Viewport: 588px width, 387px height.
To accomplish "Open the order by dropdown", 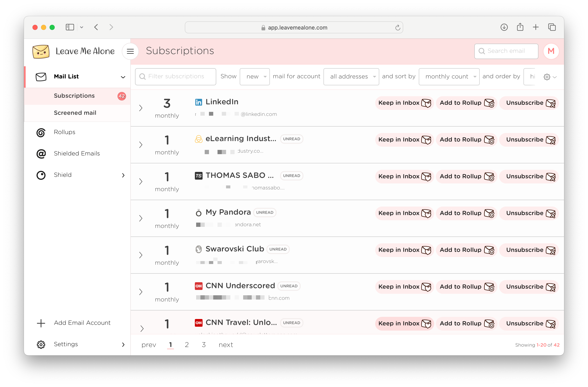I will pyautogui.click(x=529, y=77).
